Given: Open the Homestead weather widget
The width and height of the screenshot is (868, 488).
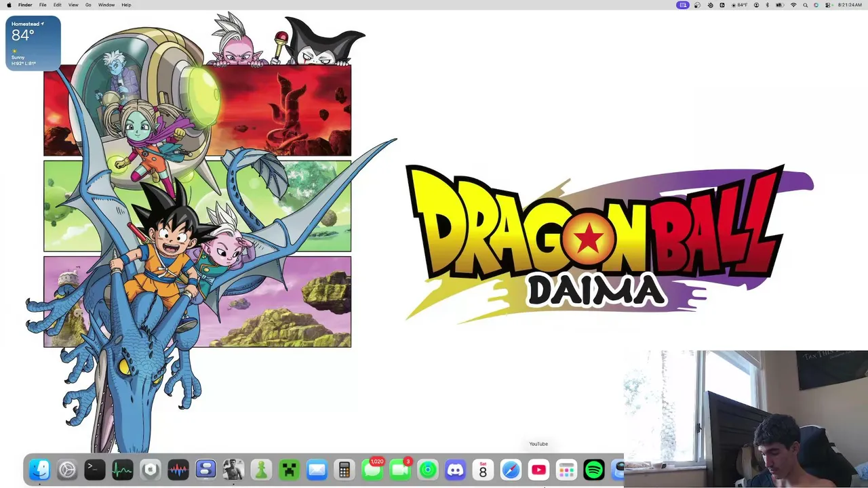Looking at the screenshot, I should (33, 43).
